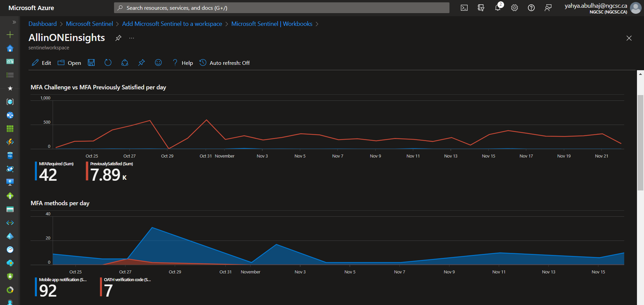Open Add Microsoft Sentinel to a workspace breadcrumb
644x305 pixels.
(x=172, y=24)
